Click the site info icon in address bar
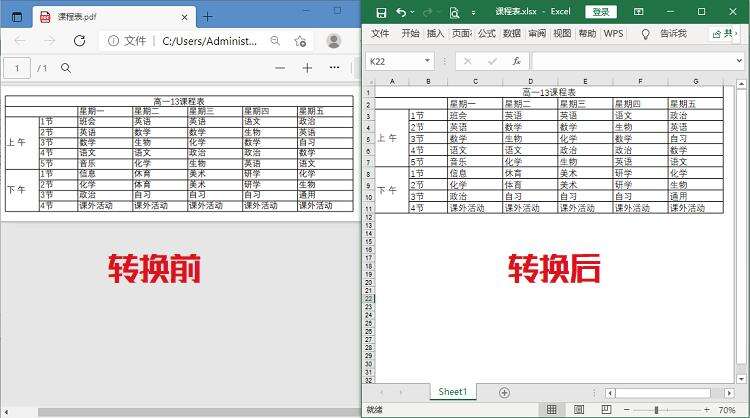The image size is (750, 418). pos(113,41)
